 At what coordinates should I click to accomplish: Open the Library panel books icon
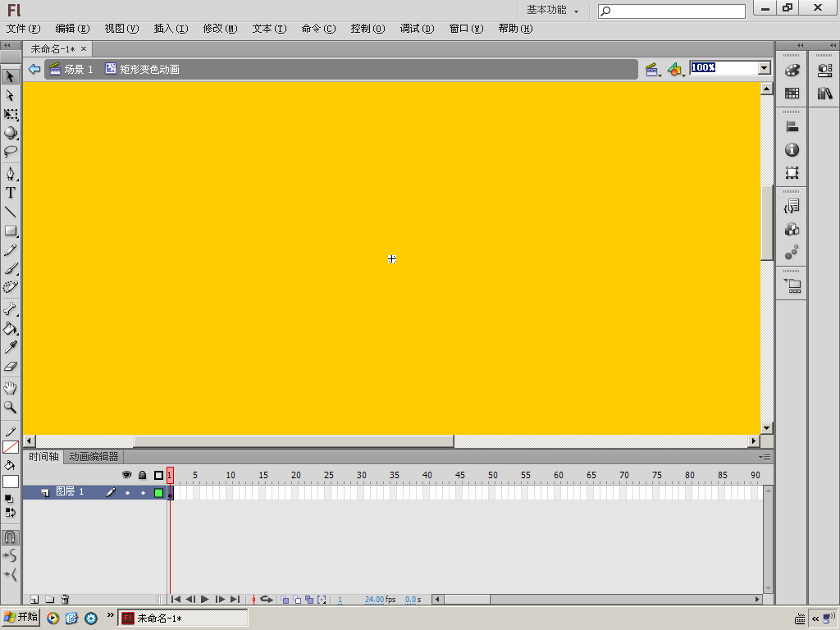click(x=824, y=94)
